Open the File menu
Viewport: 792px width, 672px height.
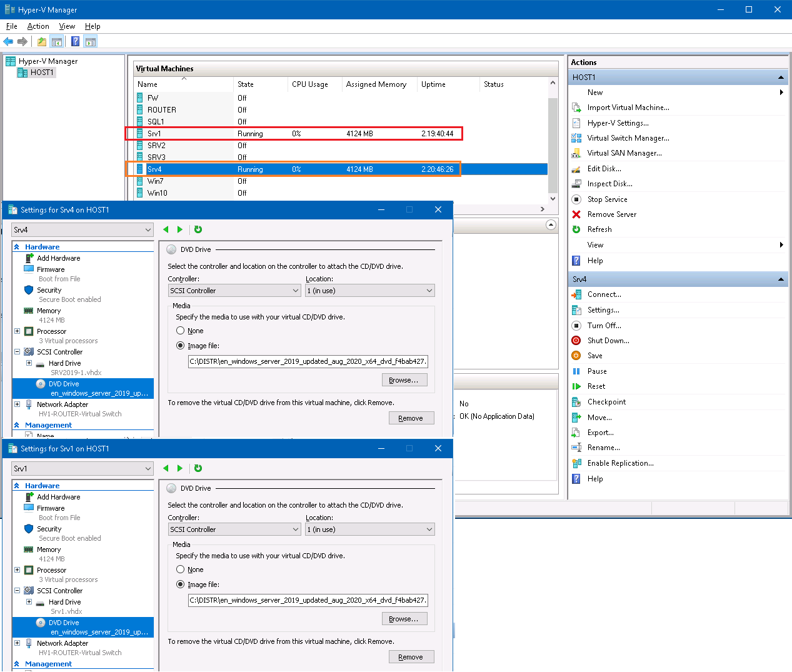click(x=11, y=26)
